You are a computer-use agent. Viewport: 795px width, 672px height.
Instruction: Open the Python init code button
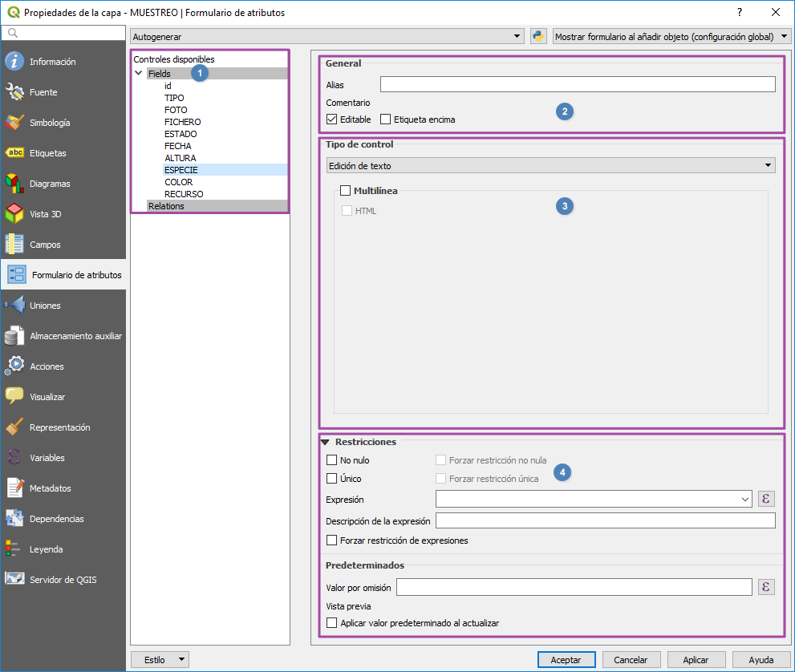coord(538,37)
